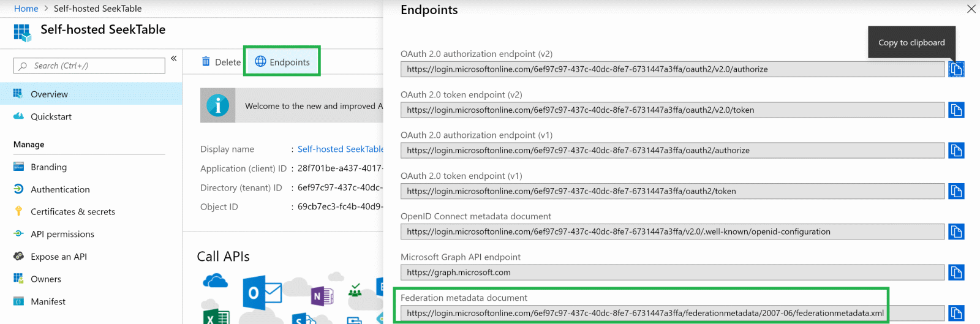Click Self-hosted SeekTable breadcrumb

tap(98, 9)
